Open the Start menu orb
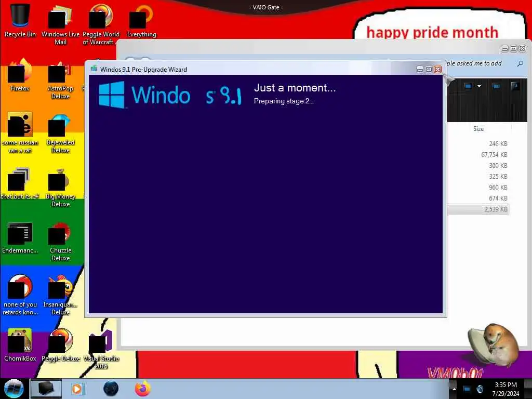The height and width of the screenshot is (399, 532). (14, 389)
